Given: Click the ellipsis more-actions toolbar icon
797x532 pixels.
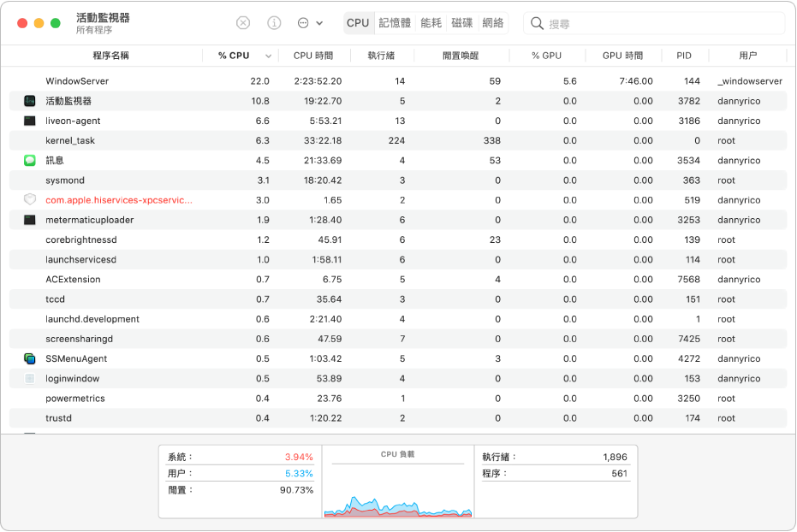Looking at the screenshot, I should coord(303,23).
